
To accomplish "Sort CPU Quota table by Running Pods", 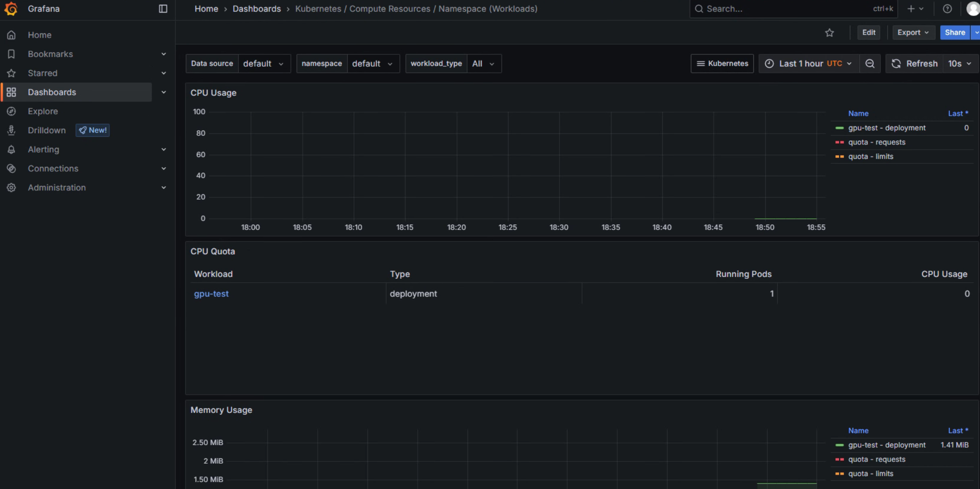I will click(x=743, y=274).
